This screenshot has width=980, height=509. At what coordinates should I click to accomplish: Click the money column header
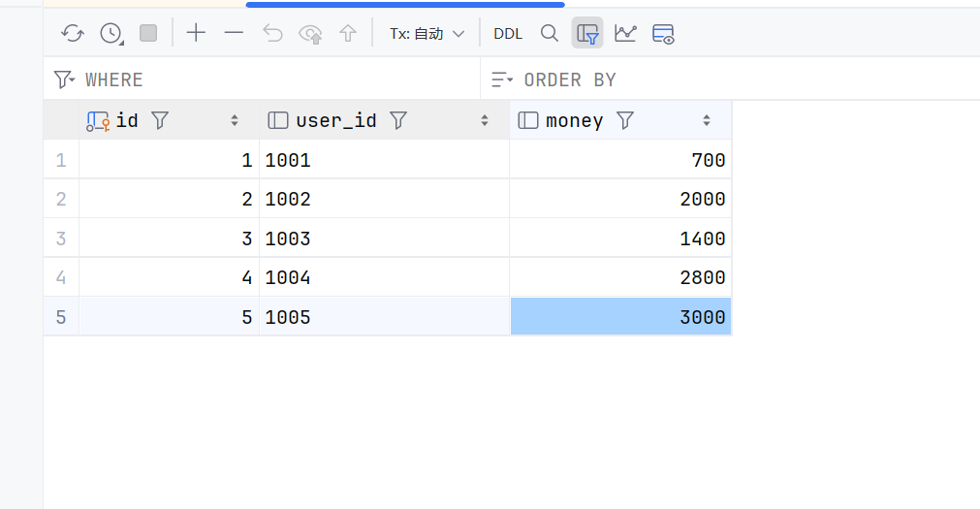[x=620, y=120]
